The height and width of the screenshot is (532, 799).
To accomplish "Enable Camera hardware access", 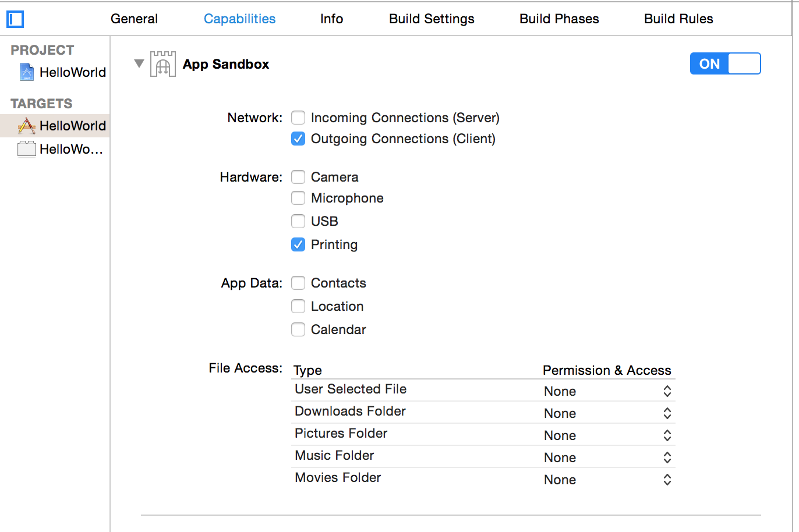I will 298,177.
